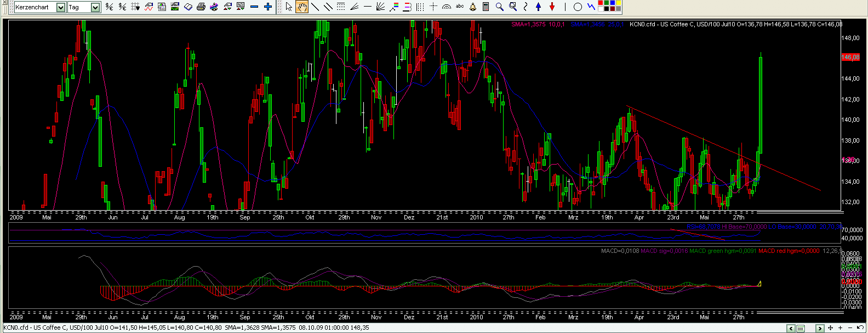Click the scroll-left arrow in status bar
This screenshot has height=333, width=868.
(x=791, y=328)
